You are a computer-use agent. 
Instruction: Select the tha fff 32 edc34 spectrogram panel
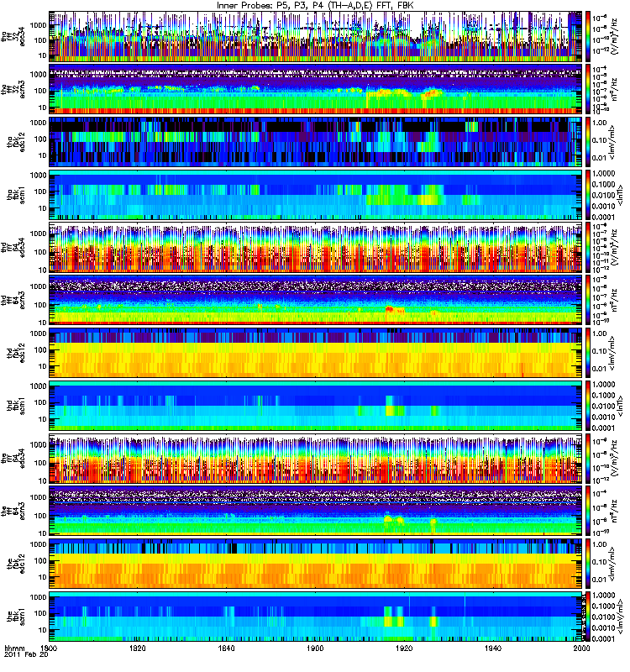click(x=316, y=36)
